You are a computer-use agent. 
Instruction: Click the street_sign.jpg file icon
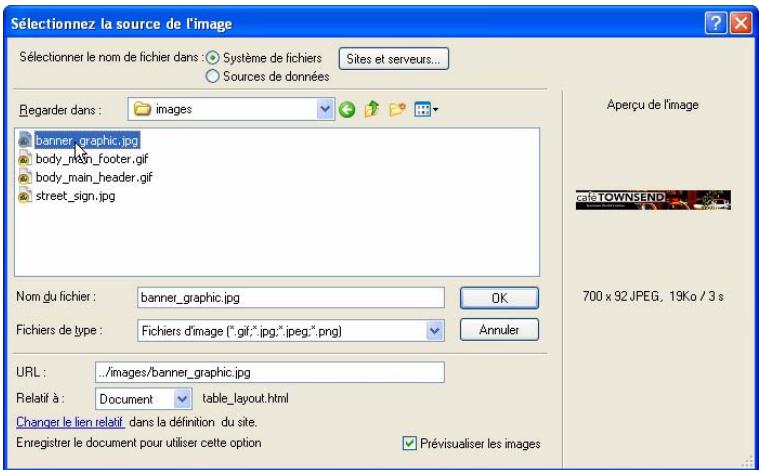coord(25,196)
